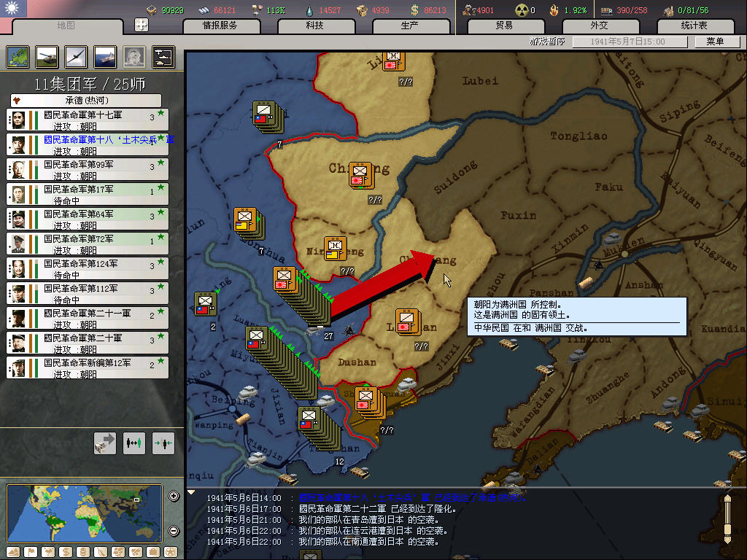
Task: Switch to diplomatic map mode star icon
Action: [171, 553]
